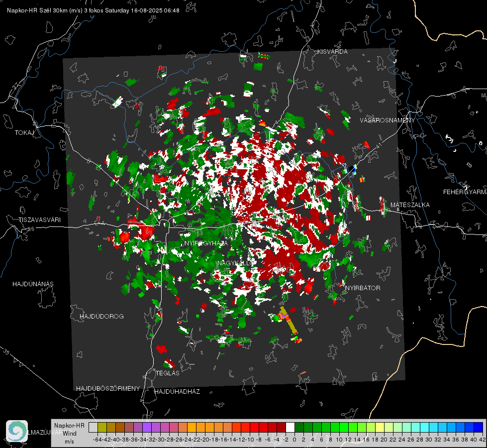Click the NYÍRBÁTOR town label
This screenshot has width=487, height=448.
363,288
